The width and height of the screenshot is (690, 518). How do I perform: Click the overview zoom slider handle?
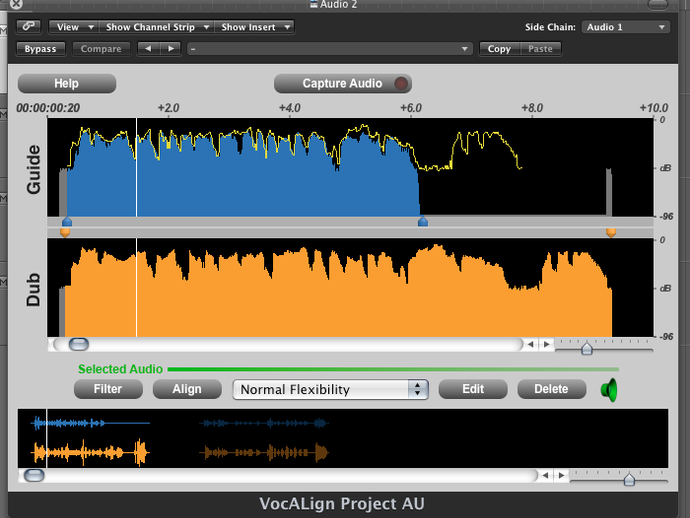[629, 479]
